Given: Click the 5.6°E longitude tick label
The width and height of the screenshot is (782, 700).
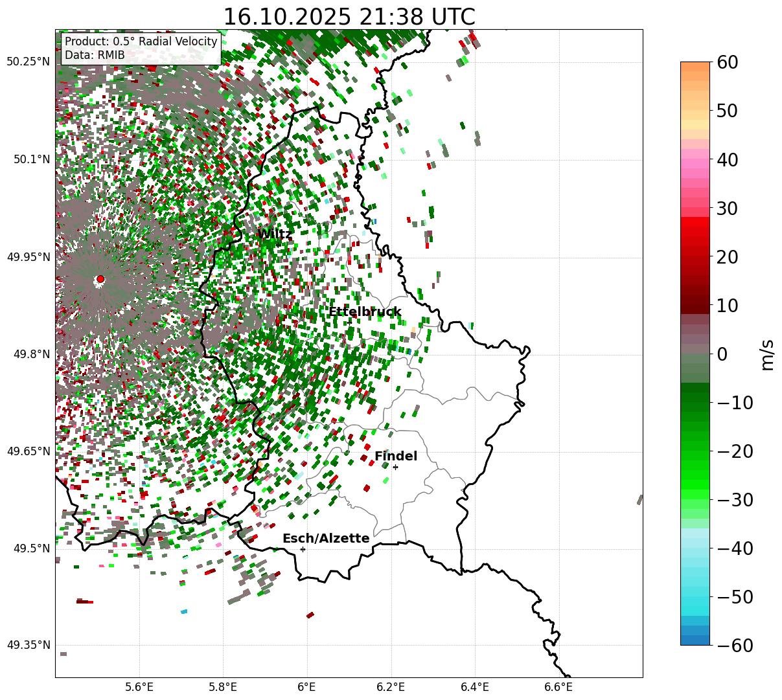Looking at the screenshot, I should pos(139,687).
